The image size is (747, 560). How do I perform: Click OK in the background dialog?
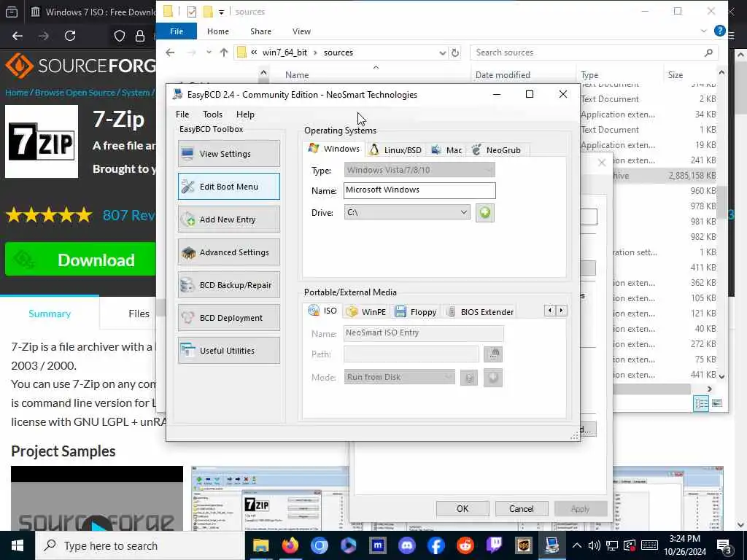(x=462, y=508)
